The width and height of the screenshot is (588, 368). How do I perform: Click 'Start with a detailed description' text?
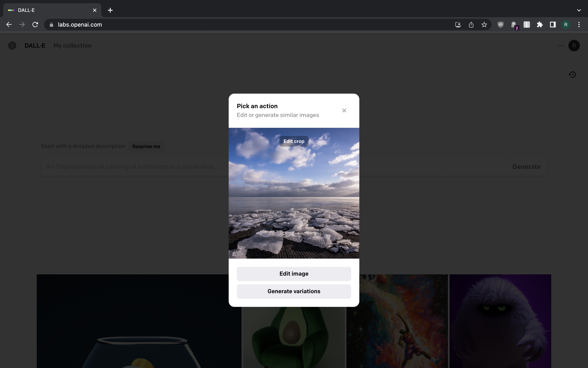[x=83, y=146]
